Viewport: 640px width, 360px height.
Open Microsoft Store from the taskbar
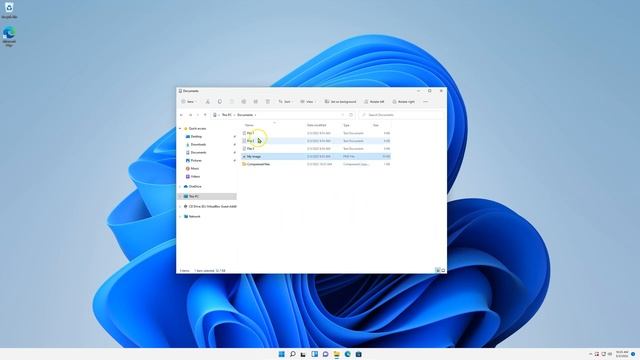(x=358, y=354)
